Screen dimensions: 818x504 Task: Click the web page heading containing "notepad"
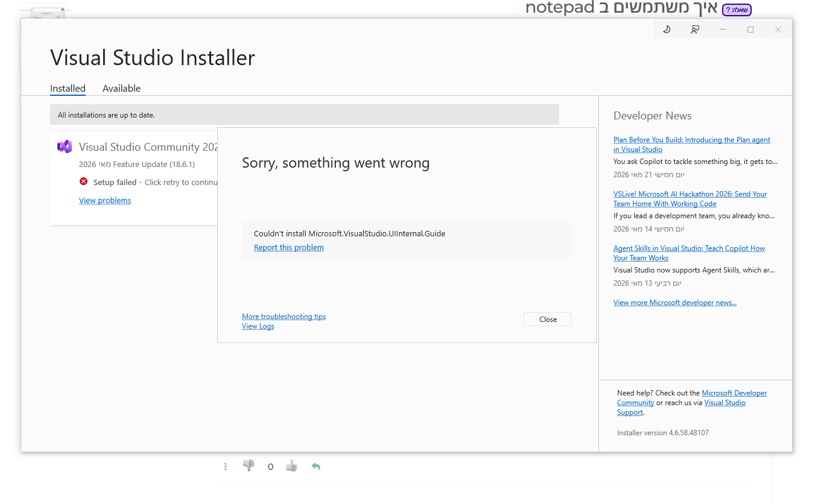point(622,8)
